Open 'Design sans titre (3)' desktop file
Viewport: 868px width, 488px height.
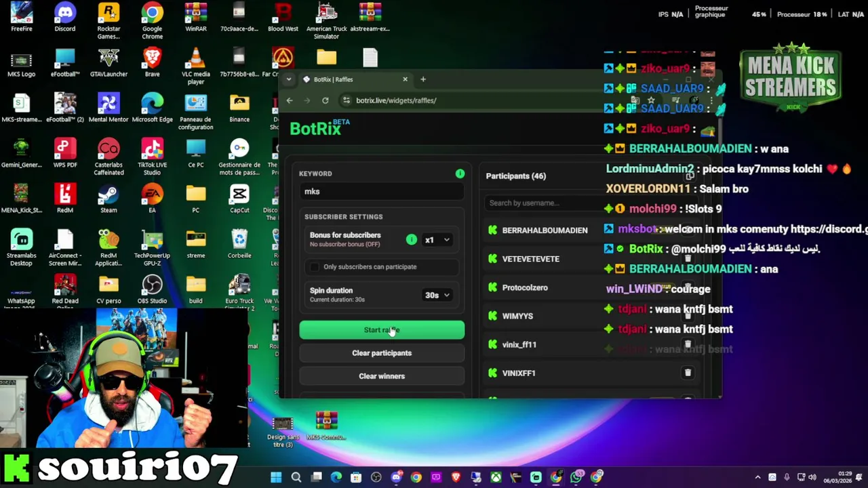[283, 431]
